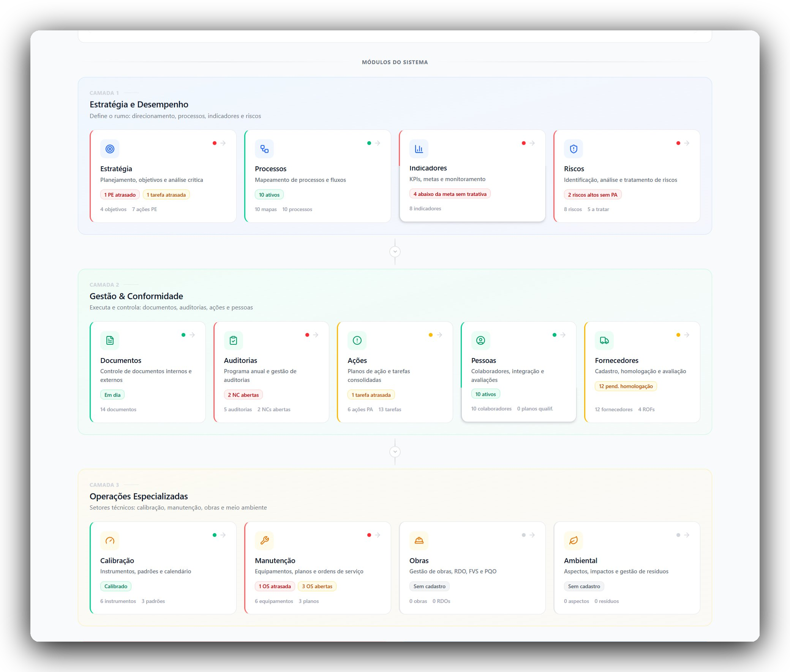Click the arrow on the Manutenção card

378,535
